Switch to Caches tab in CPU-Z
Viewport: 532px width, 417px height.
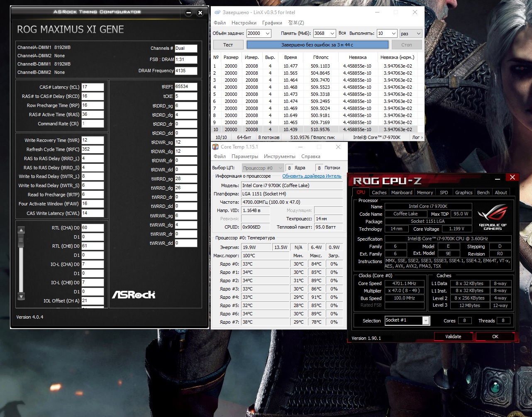click(379, 193)
